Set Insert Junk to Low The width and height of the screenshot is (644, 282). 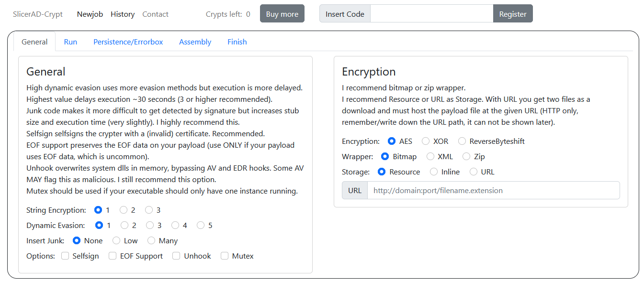[x=116, y=240]
